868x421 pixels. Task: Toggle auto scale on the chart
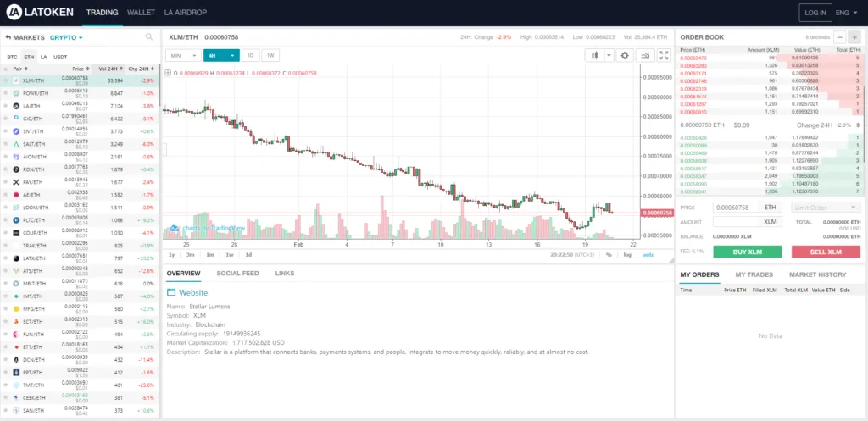coord(648,254)
